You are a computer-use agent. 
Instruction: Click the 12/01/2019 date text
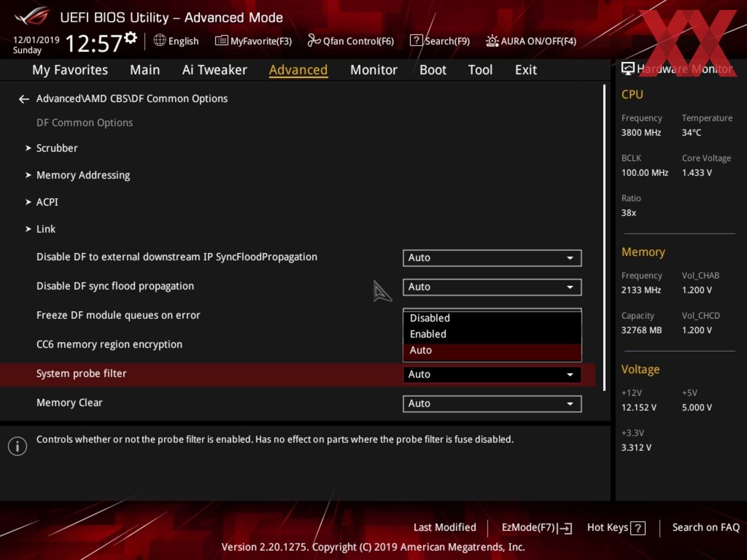[36, 40]
